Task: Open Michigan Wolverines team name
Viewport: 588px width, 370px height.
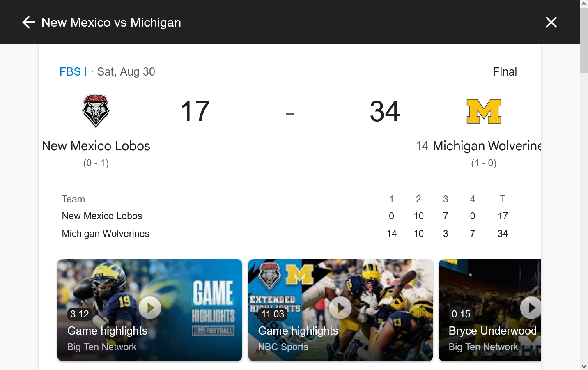Action: tap(487, 146)
